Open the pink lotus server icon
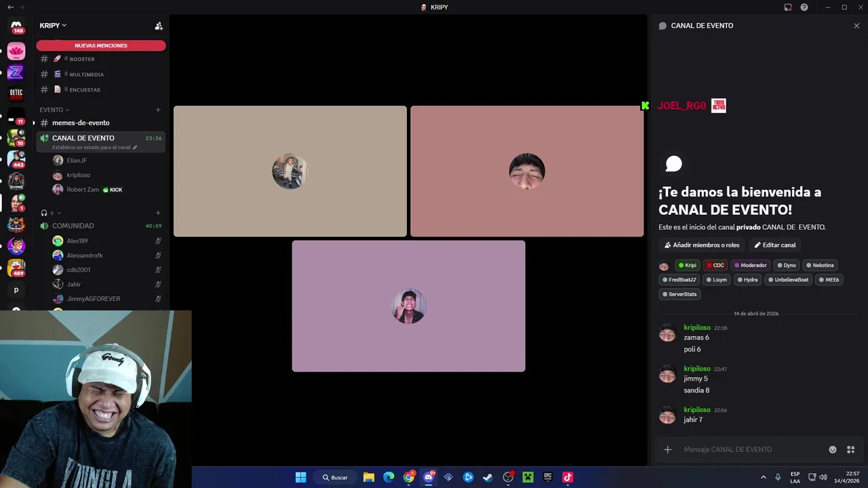The height and width of the screenshot is (488, 868). [x=16, y=51]
